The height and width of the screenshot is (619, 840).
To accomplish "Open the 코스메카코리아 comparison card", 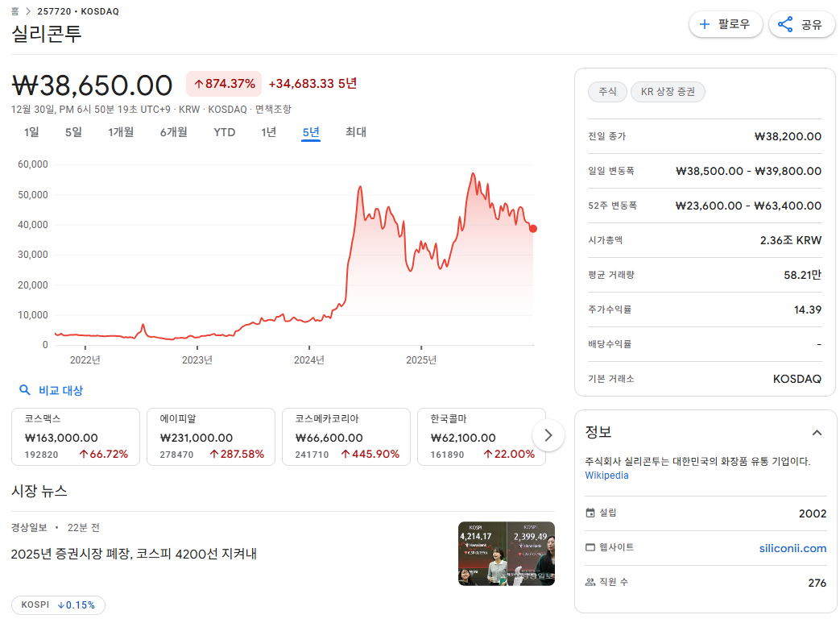I will 346,437.
